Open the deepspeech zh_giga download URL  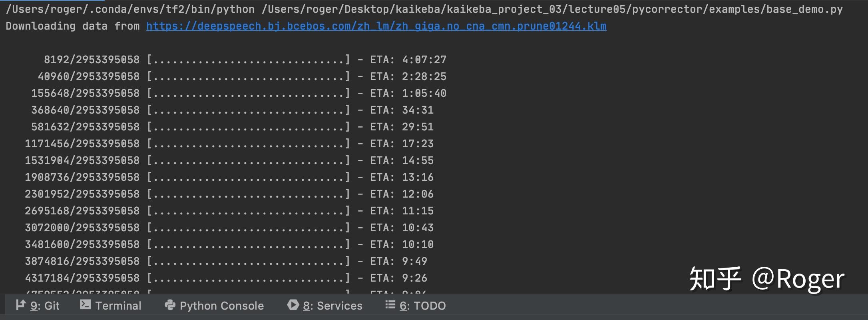(376, 26)
